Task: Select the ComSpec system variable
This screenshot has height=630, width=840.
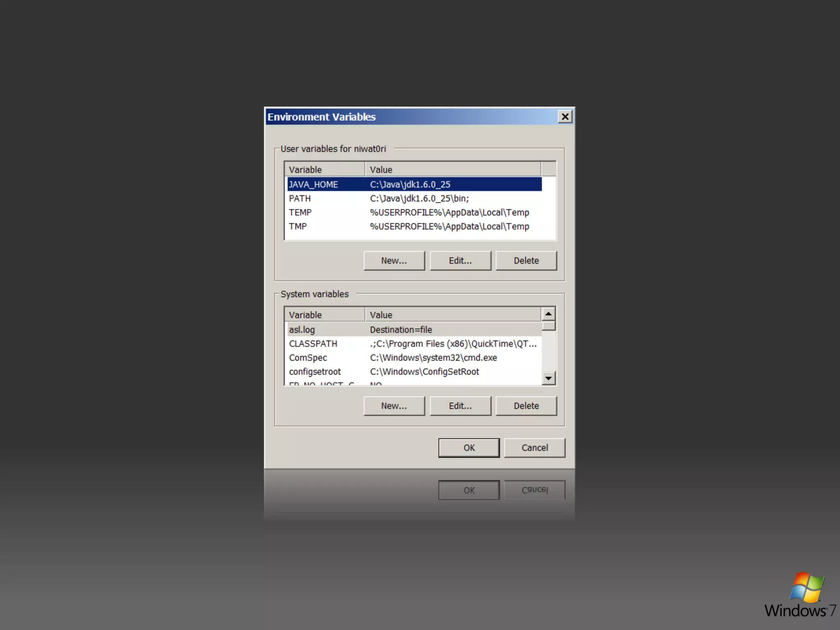Action: click(x=308, y=358)
